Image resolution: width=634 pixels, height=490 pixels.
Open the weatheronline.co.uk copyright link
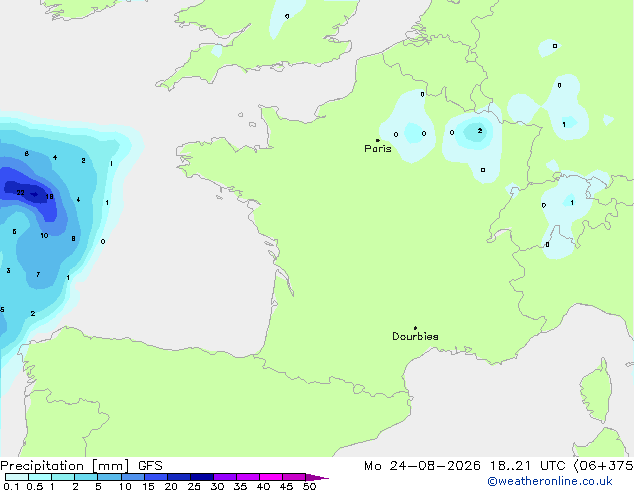550,481
